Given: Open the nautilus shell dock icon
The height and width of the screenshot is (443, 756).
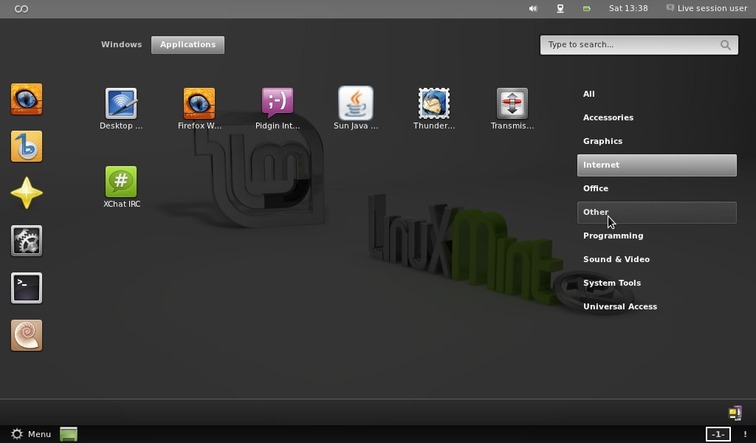Looking at the screenshot, I should (x=27, y=335).
